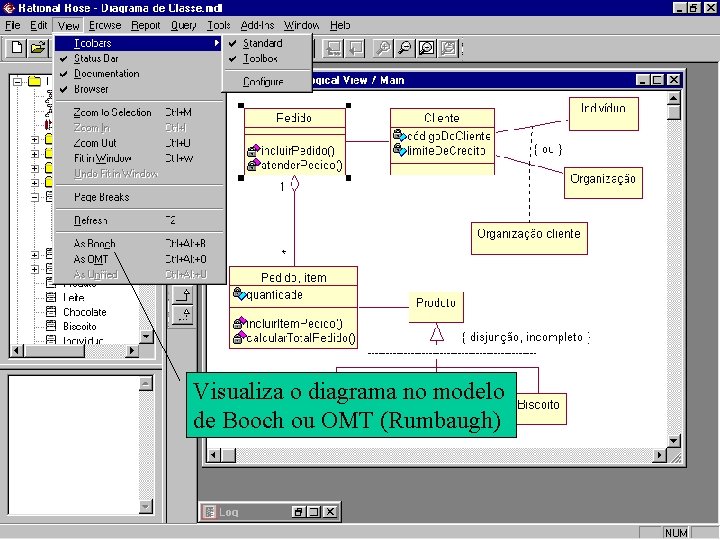Click the icon beside incluirPedido() operation
The image size is (720, 540).
point(253,150)
